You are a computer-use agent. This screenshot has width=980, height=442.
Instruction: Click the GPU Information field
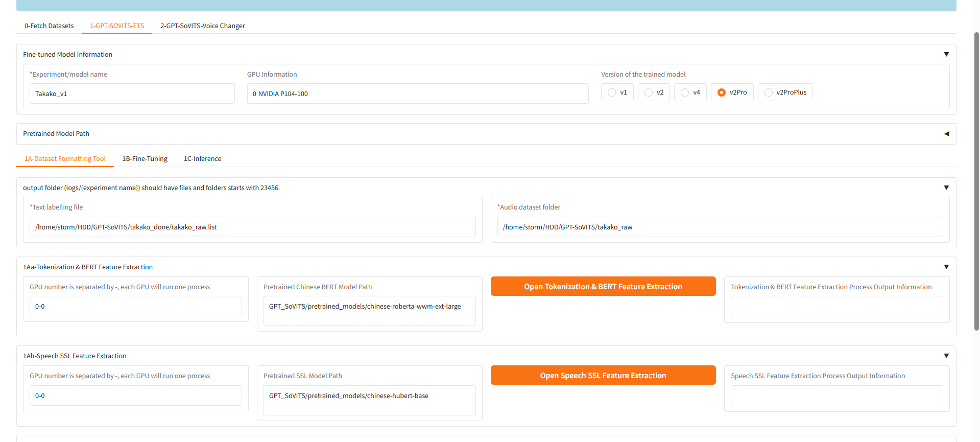418,94
